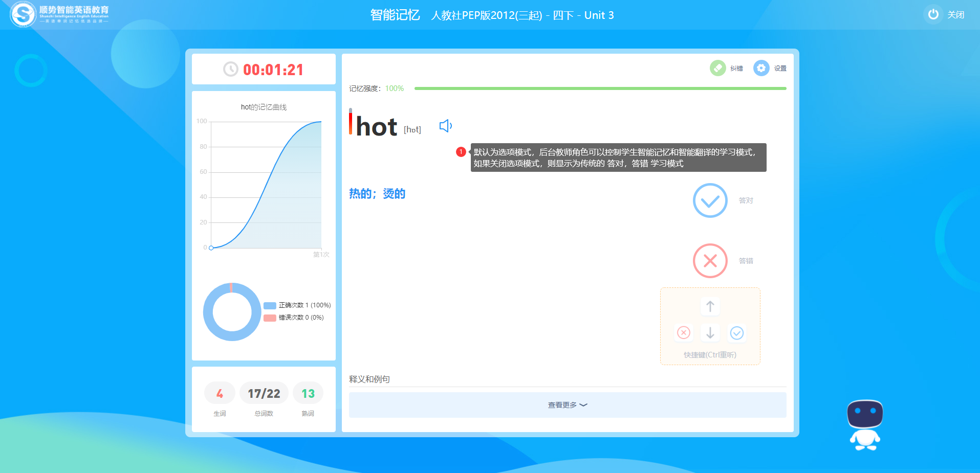Click the 生词 count badge showing 4
The image size is (980, 473).
220,393
